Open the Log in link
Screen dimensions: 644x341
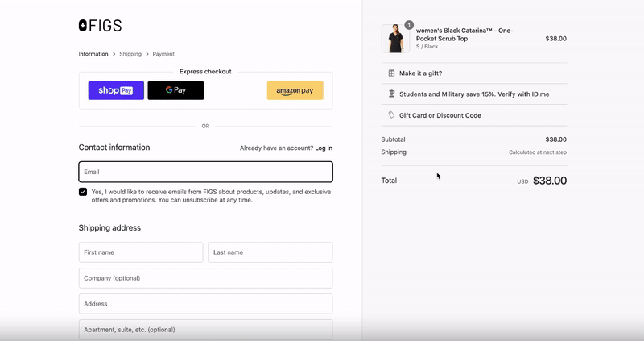(324, 148)
